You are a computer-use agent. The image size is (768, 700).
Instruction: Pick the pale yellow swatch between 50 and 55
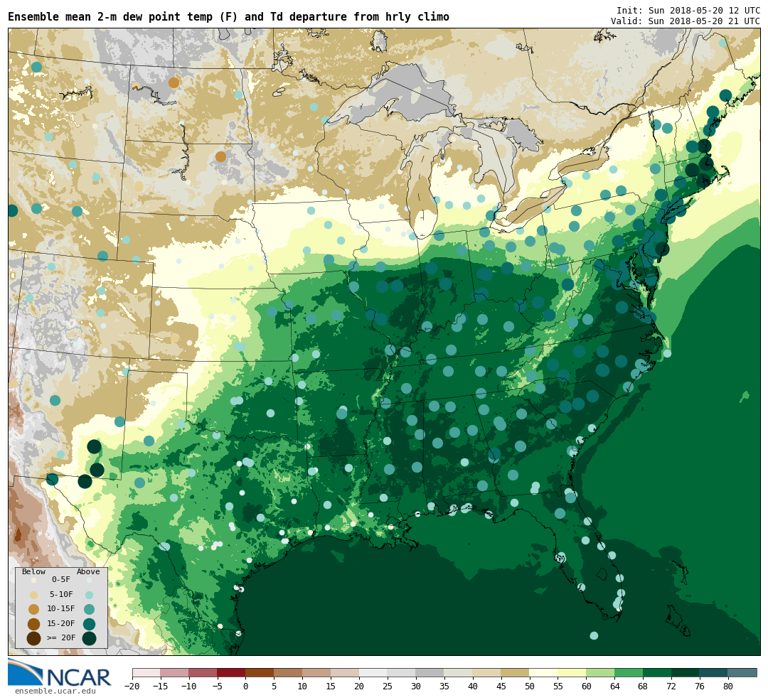pos(544,672)
